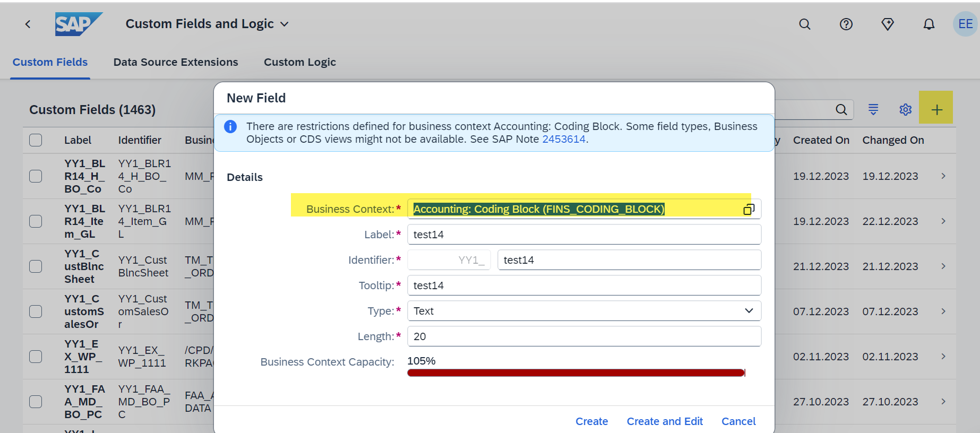Click the info icon in the restriction message
This screenshot has width=980, height=433.
230,127
